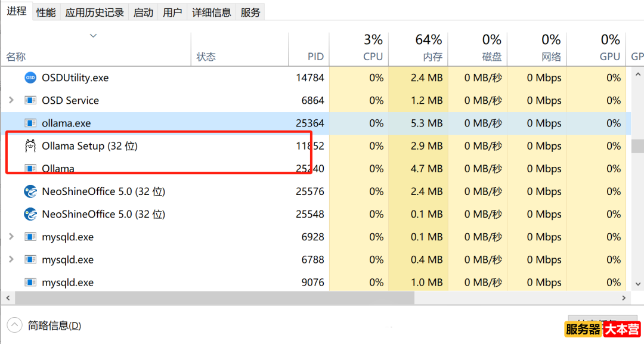Expand the OSD Service process group

11,101
